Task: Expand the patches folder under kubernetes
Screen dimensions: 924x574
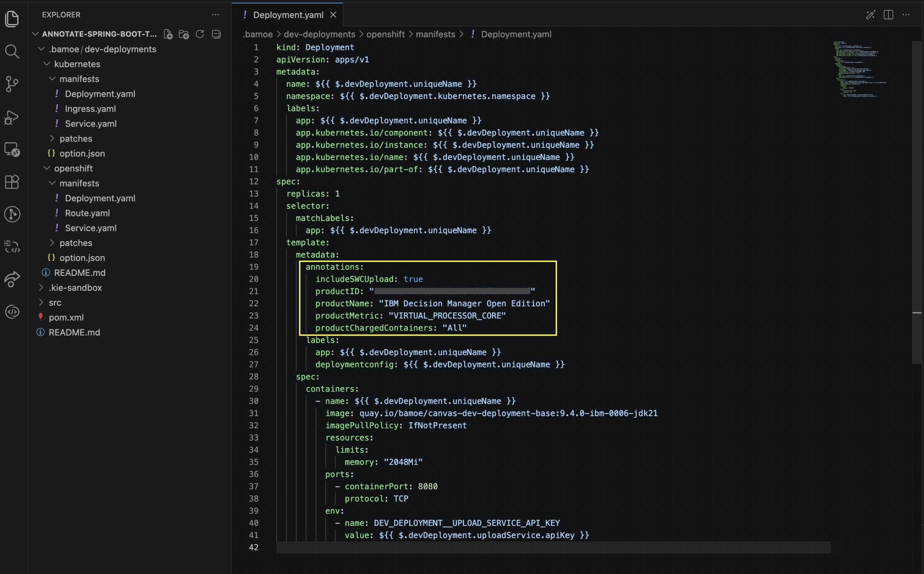Action: click(x=52, y=138)
